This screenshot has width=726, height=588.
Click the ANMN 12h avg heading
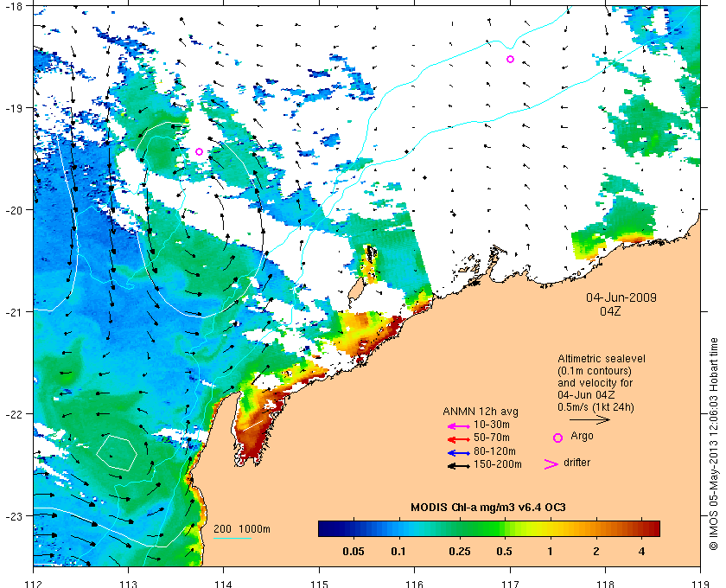pyautogui.click(x=481, y=412)
